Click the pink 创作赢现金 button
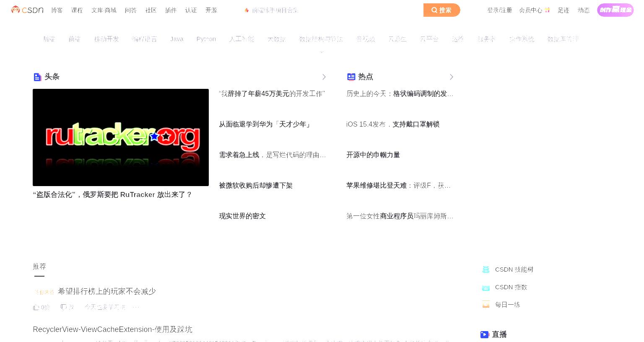This screenshot has width=644, height=342. tap(615, 10)
